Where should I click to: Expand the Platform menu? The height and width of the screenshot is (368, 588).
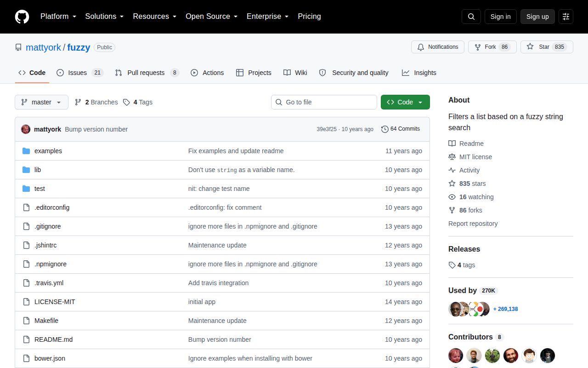tap(59, 16)
